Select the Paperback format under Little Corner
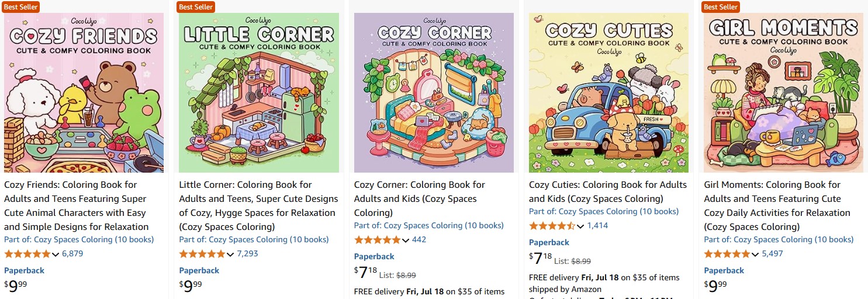868x299 pixels. pyautogui.click(x=199, y=270)
